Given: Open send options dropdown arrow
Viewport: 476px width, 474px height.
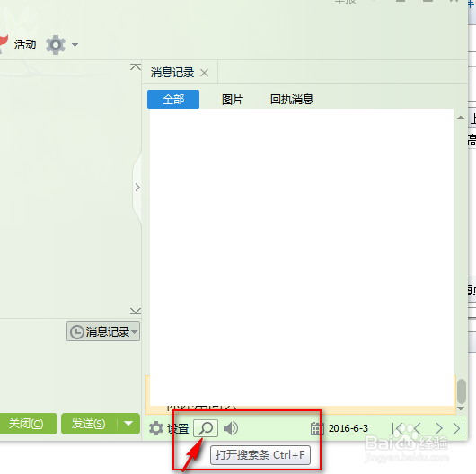Looking at the screenshot, I should click(128, 424).
